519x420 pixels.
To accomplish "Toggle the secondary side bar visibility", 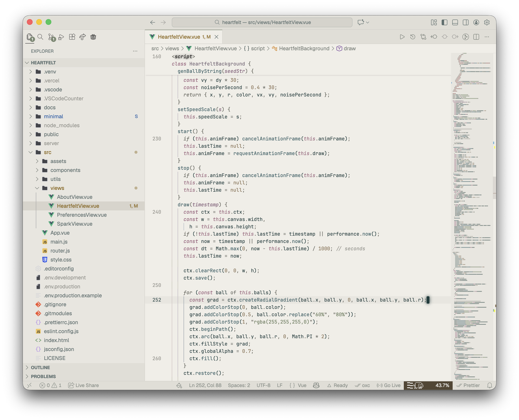I will 465,22.
